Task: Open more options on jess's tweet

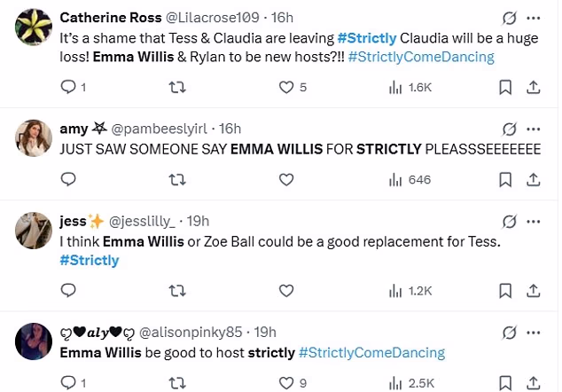Action: tap(533, 221)
